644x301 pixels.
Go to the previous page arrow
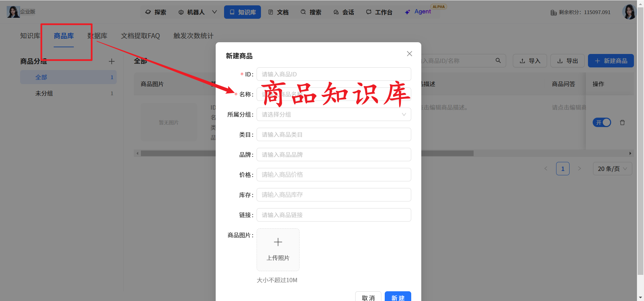point(546,169)
